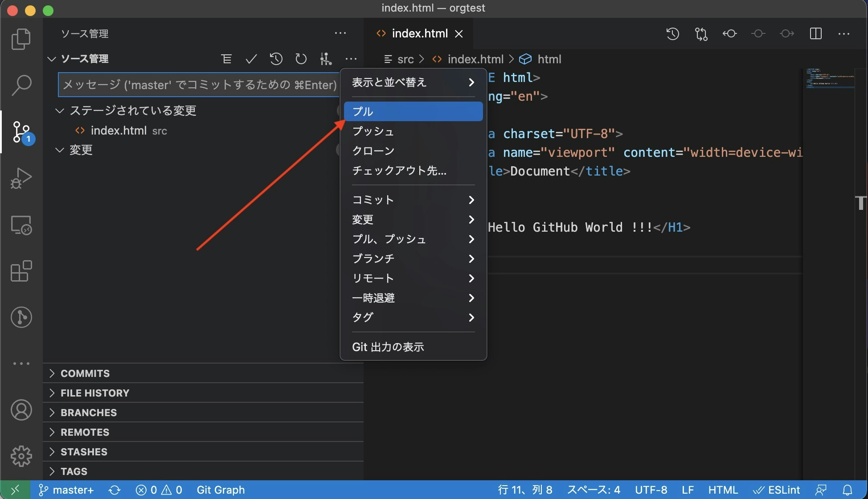Open the GitLens activity bar icon
868x499 pixels.
pos(21,317)
